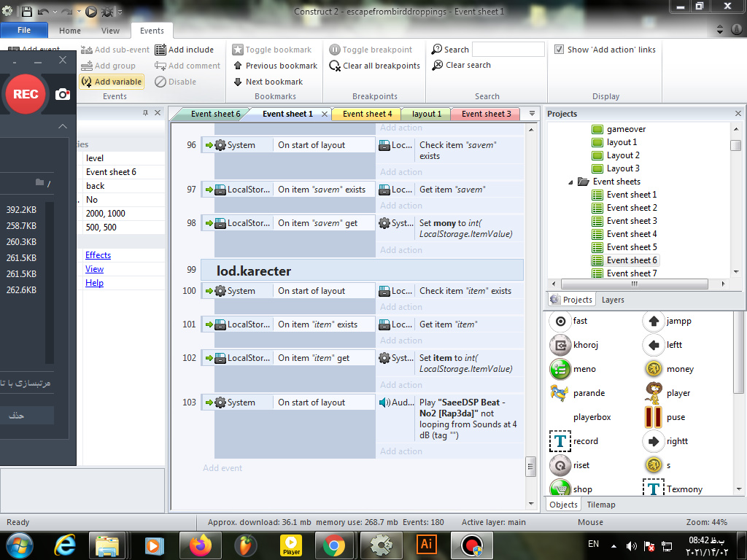
Task: Click the Windows Start button
Action: [x=19, y=545]
